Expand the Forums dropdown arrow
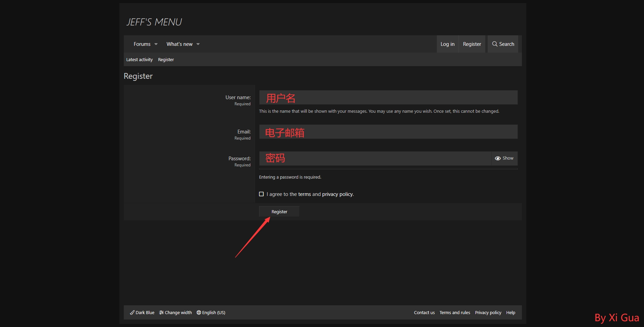Screen dimensions: 644x327 (x=156, y=44)
